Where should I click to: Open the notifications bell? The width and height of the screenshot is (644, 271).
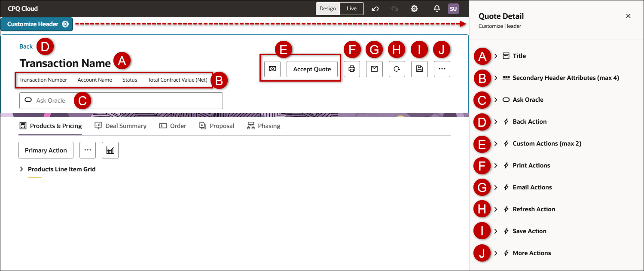click(x=437, y=9)
